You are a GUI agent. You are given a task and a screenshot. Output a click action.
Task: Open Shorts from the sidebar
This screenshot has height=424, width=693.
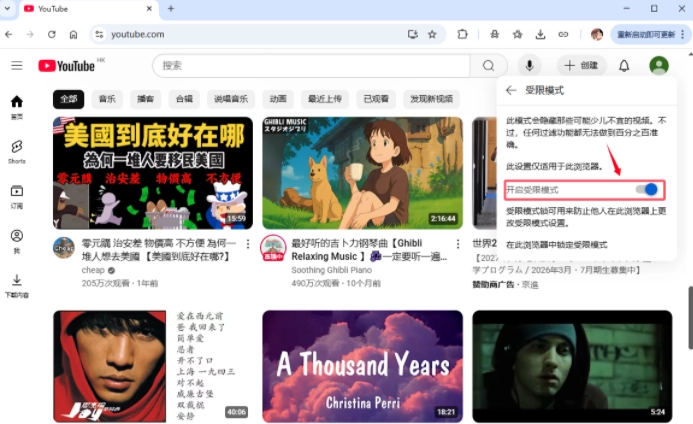coord(17,151)
